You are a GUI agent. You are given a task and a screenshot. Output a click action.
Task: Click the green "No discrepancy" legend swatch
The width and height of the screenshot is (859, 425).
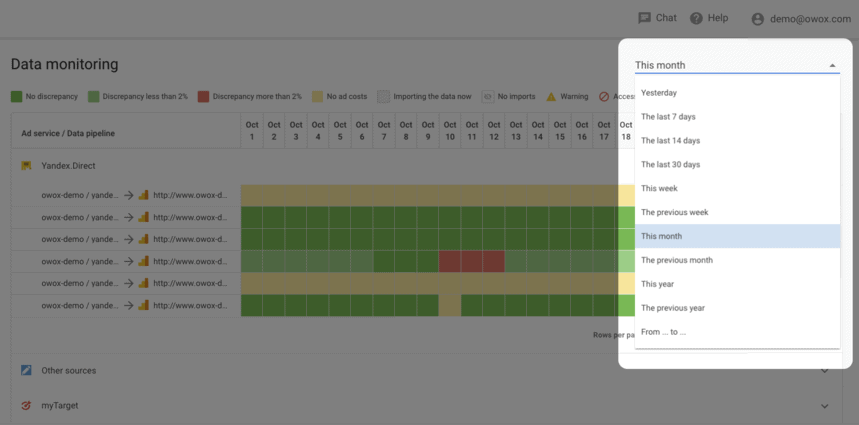point(17,97)
